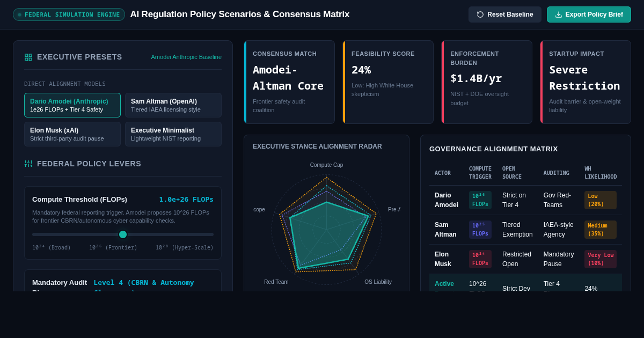Click the Executive Stance Alignment Radar heading

click(317, 146)
